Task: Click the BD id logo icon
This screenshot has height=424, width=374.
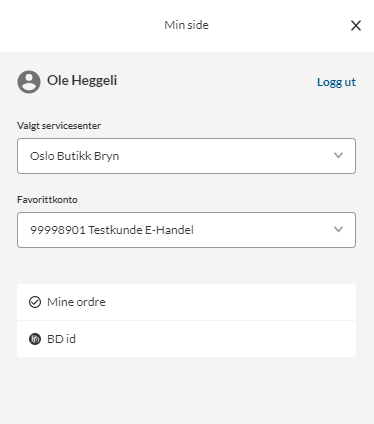Action: [x=35, y=339]
